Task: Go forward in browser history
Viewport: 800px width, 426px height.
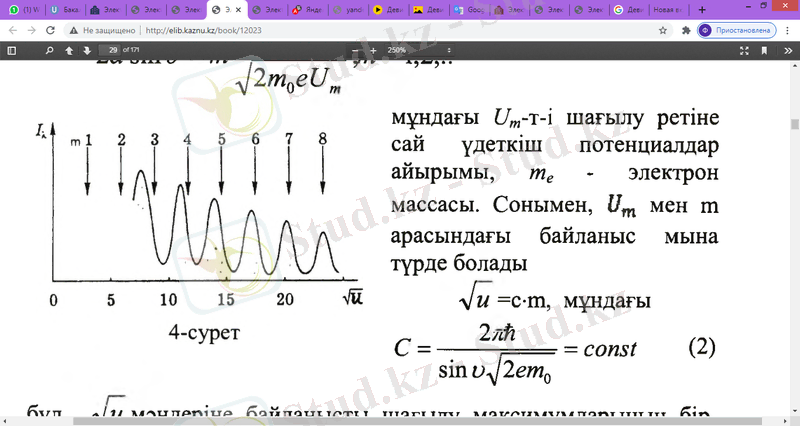Action: (32, 31)
